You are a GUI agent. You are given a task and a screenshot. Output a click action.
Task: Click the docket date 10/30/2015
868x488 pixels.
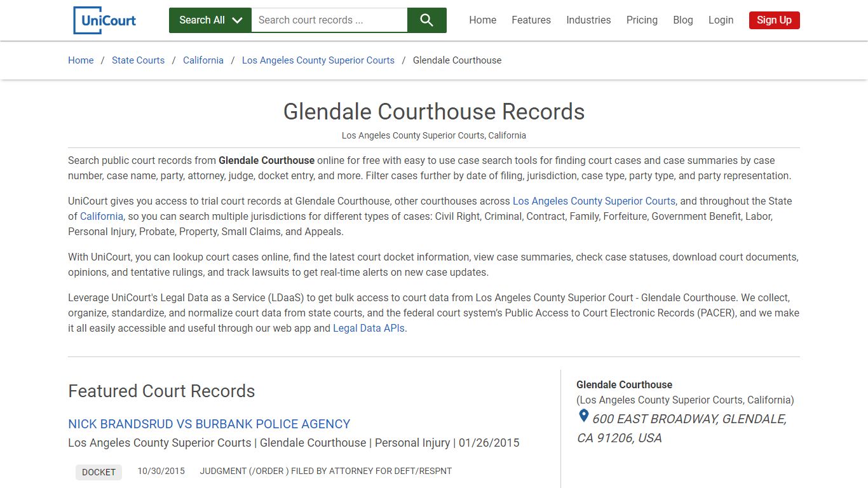[161, 471]
